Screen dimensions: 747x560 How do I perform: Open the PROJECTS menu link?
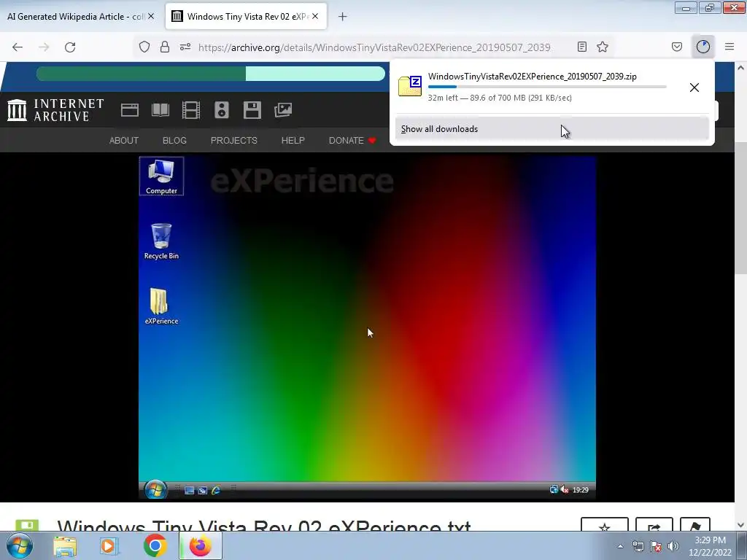(x=234, y=141)
